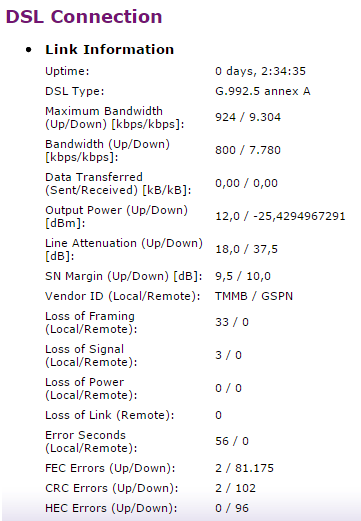Image resolution: width=361 pixels, height=521 pixels.
Task: Click the Maximum Bandwidth value 924 / 9.304
Action: [x=248, y=117]
